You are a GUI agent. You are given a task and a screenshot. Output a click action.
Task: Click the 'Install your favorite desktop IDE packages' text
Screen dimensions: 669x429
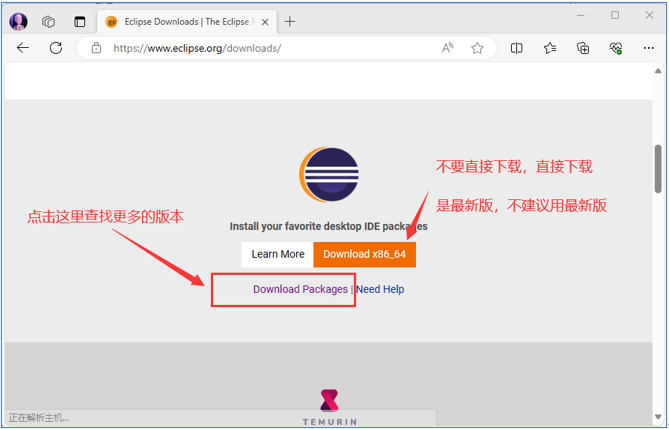click(329, 226)
